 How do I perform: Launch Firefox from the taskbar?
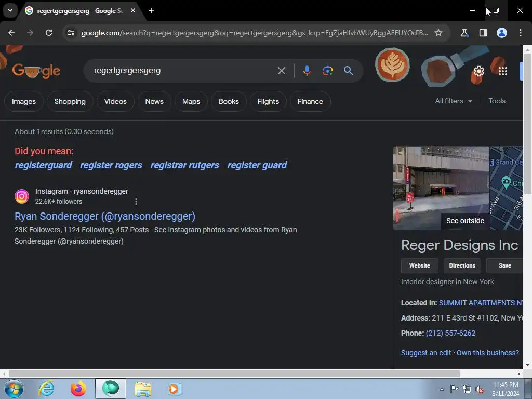click(78, 389)
